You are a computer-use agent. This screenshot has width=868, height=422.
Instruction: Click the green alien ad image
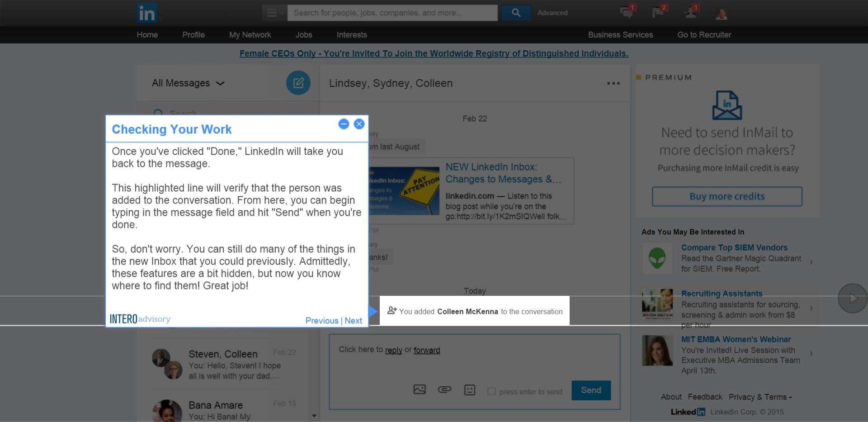coord(657,258)
